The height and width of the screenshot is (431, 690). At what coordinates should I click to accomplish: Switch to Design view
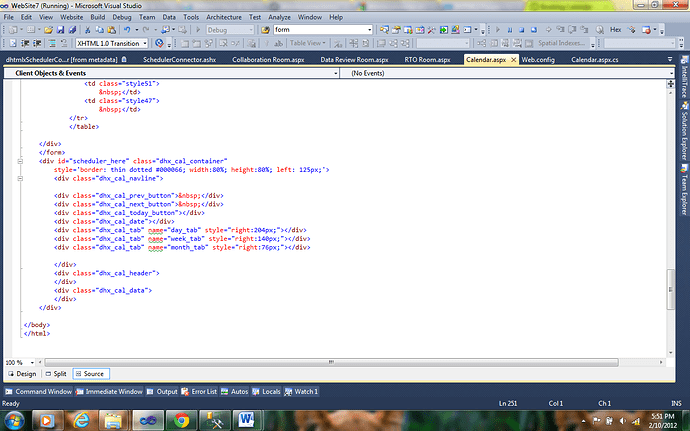tap(22, 374)
